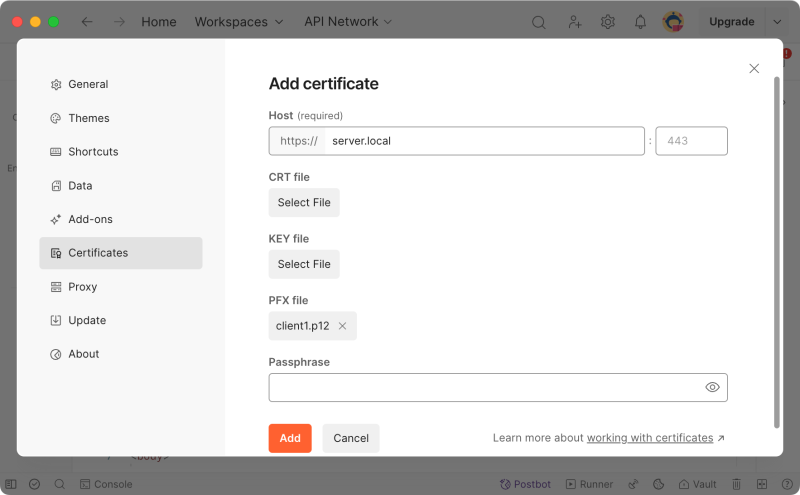Open the notifications bell
800x495 pixels.
[640, 22]
